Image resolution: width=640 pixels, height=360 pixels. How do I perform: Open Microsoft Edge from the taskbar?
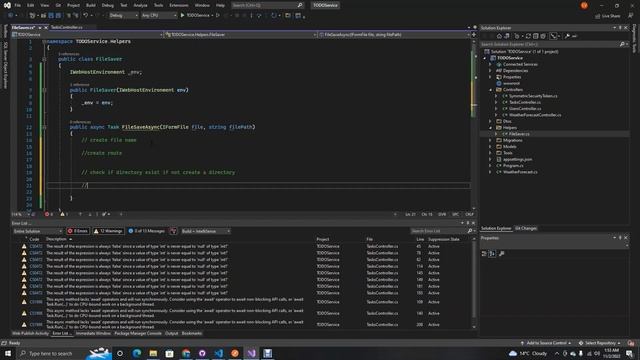coord(137,353)
